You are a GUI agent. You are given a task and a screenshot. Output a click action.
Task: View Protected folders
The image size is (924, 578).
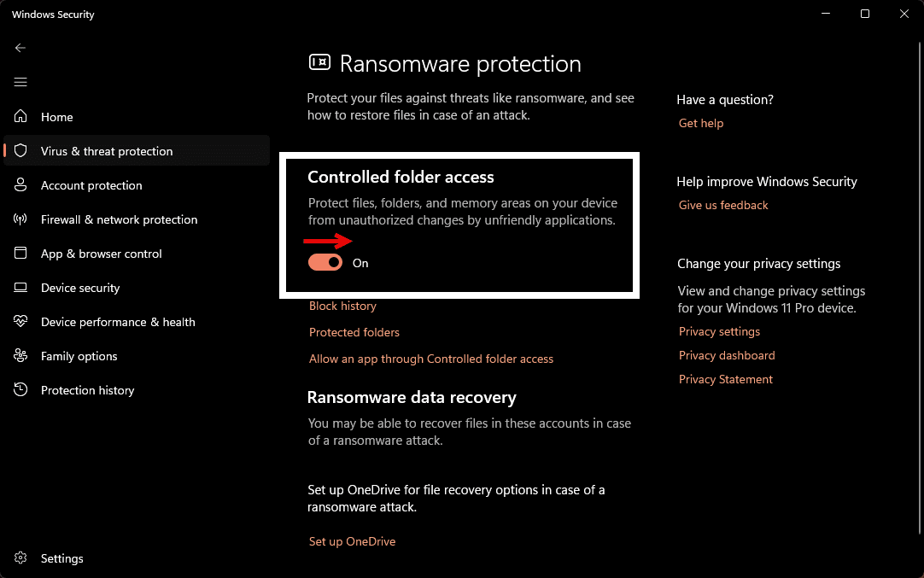click(354, 332)
